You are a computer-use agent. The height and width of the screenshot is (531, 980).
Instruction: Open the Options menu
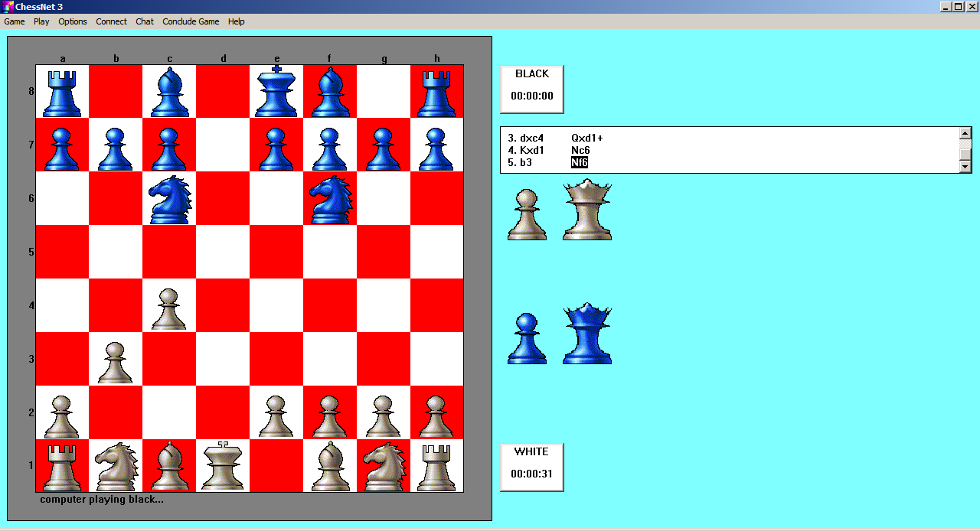(x=73, y=21)
